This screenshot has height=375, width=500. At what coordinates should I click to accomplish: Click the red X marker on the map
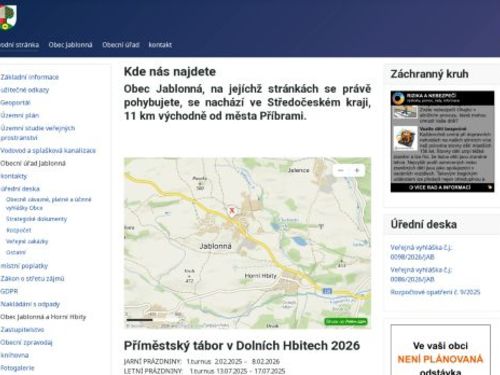232,210
